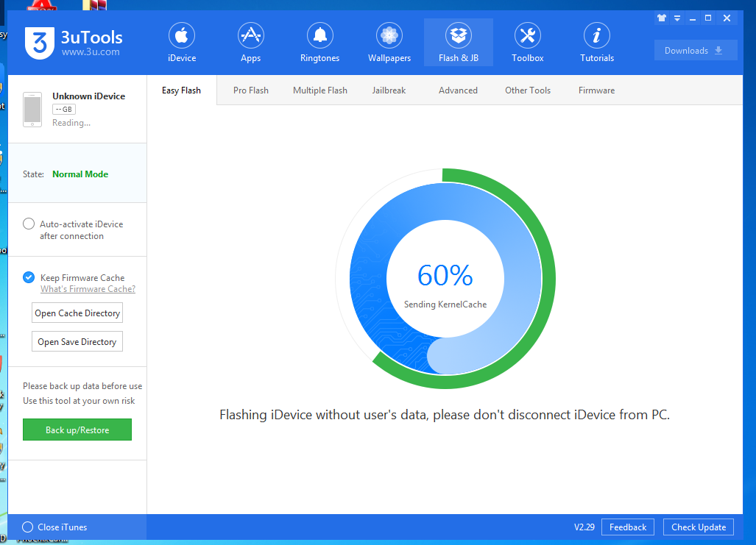Open the Toolbox section

[x=528, y=43]
